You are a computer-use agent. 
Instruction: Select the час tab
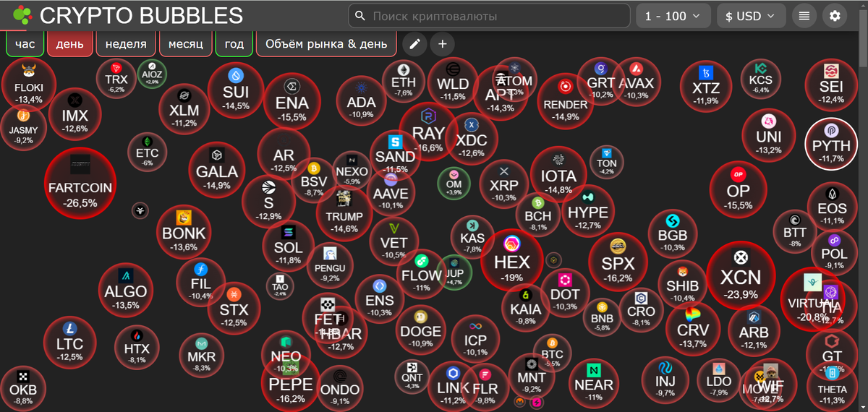(x=25, y=44)
